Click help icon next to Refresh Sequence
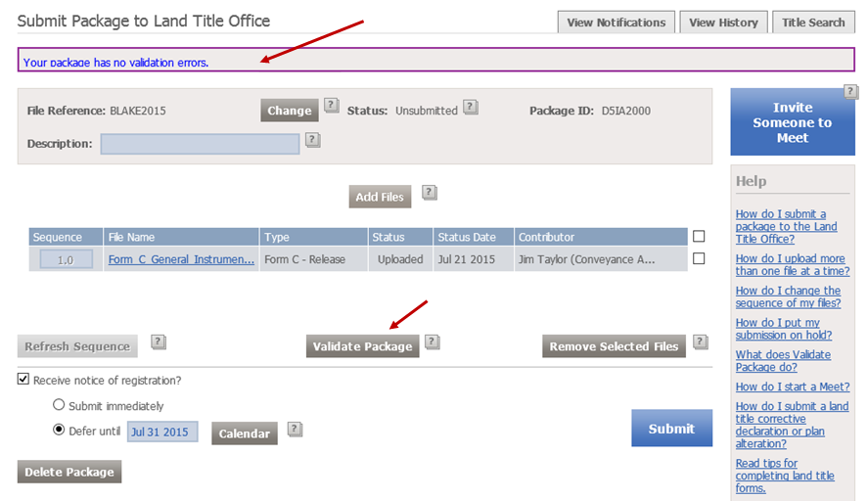The image size is (868, 501). (159, 342)
